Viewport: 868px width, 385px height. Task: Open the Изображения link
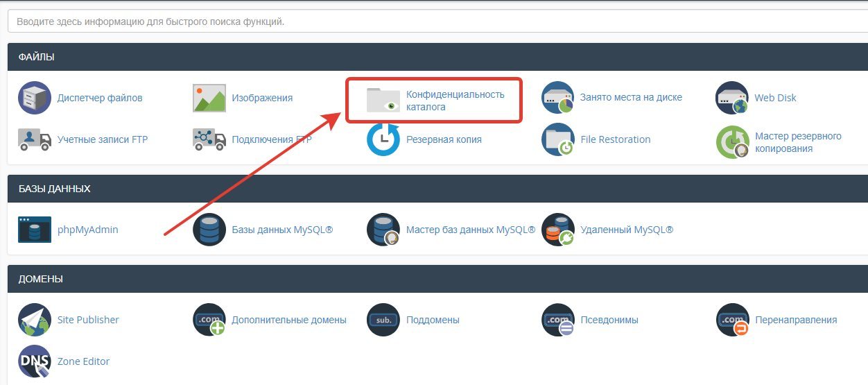coord(262,98)
